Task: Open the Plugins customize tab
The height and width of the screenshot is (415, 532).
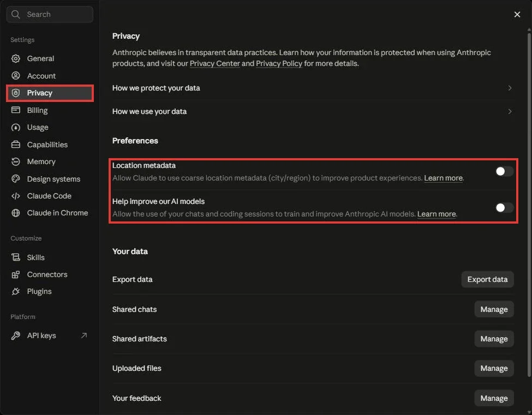Action: click(x=50, y=291)
